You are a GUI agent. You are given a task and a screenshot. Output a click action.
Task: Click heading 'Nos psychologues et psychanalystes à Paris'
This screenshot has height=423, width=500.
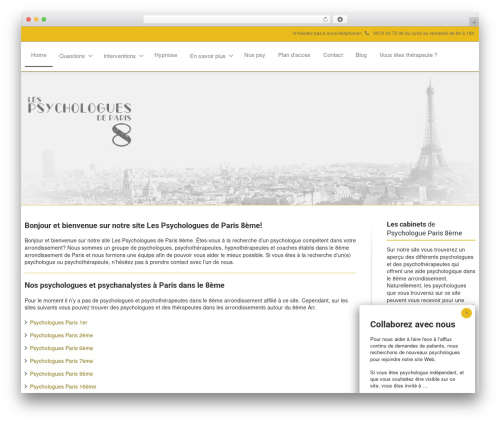[124, 285]
